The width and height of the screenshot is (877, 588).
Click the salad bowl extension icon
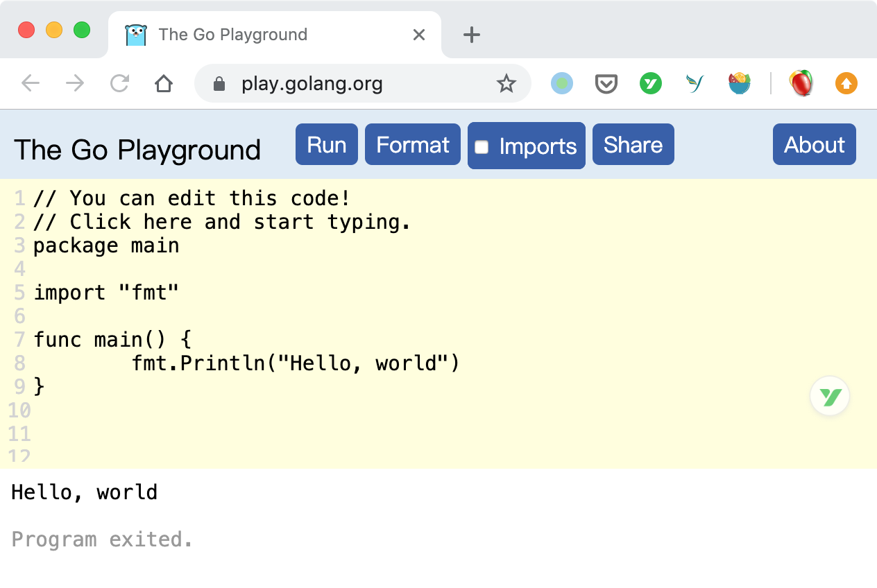(739, 84)
